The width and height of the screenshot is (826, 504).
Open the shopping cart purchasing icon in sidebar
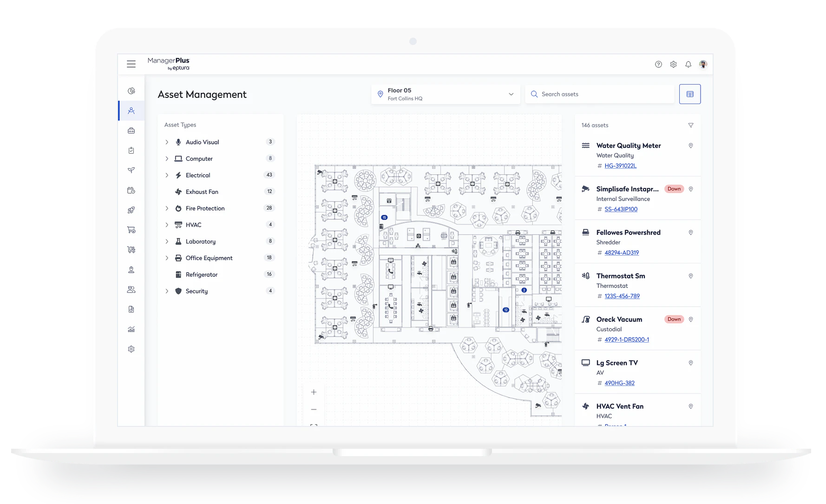coord(131,230)
